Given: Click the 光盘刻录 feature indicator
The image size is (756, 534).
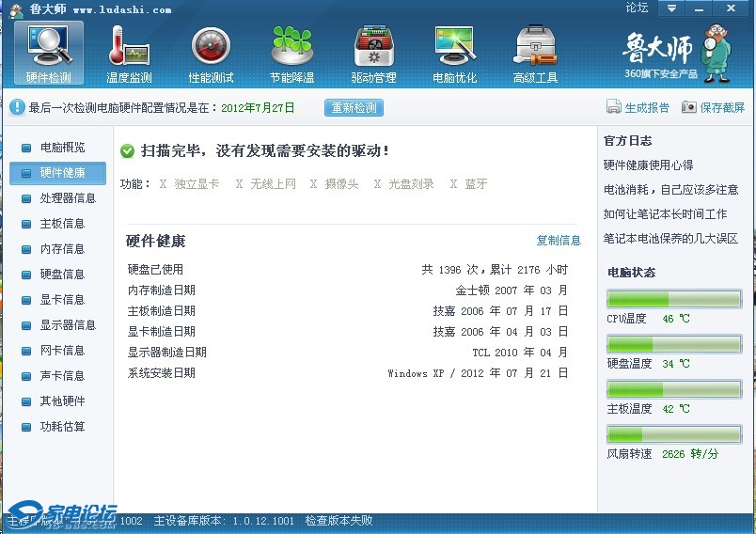Looking at the screenshot, I should [x=404, y=183].
